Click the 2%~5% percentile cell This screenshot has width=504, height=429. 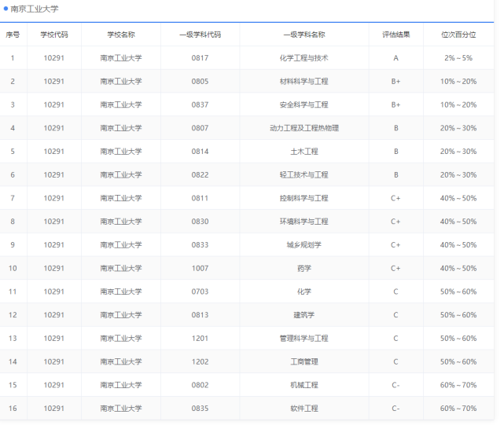[458, 58]
